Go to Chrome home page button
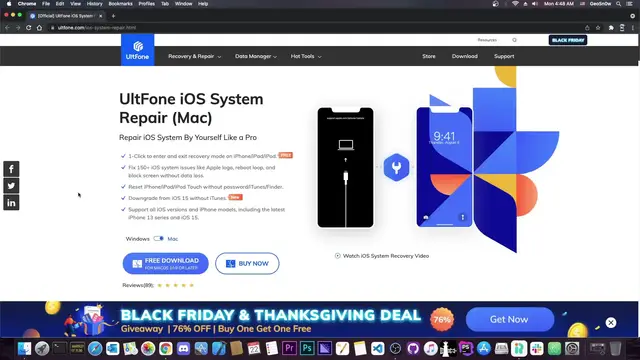 click(40, 28)
